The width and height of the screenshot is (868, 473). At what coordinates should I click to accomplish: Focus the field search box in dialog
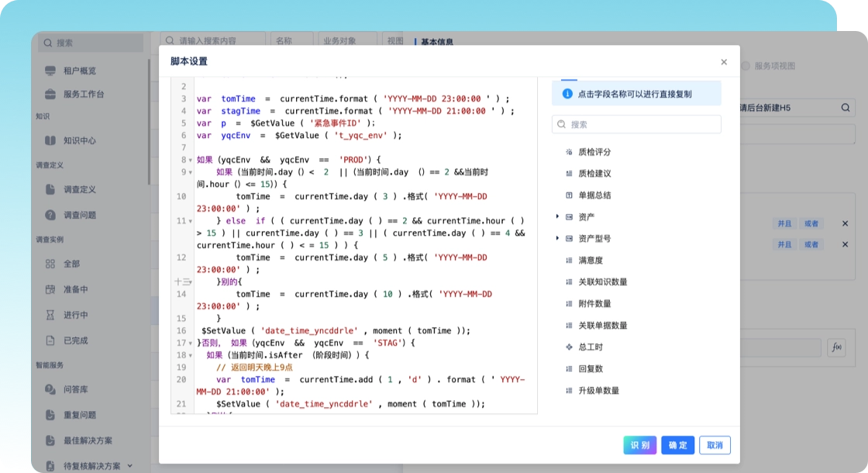pyautogui.click(x=636, y=124)
